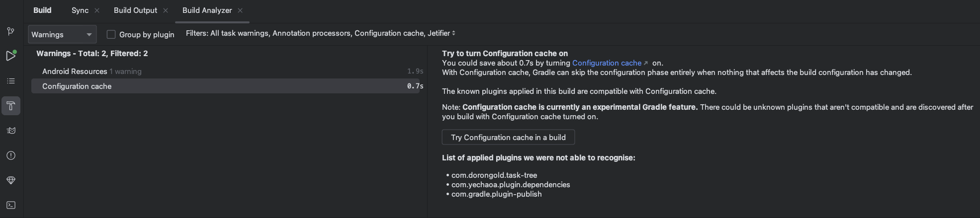Open the Logcat cat icon
Screen dimensions: 980x218
pyautogui.click(x=11, y=131)
